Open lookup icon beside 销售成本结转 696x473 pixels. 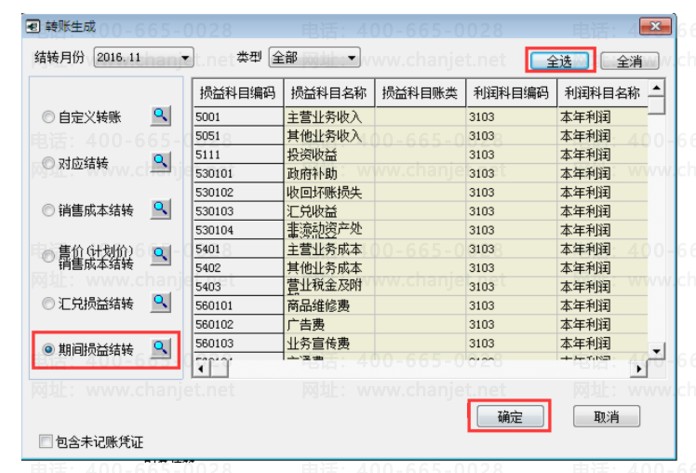coord(161,209)
